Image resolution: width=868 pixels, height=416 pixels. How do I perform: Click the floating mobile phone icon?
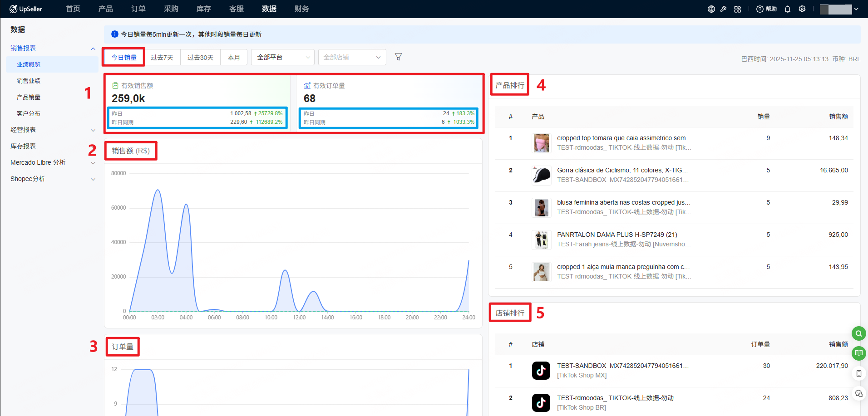tap(858, 373)
